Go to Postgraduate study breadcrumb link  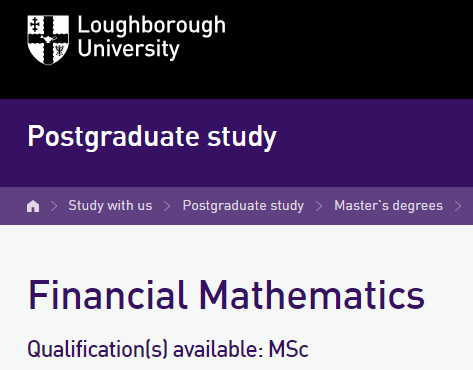coord(243,206)
